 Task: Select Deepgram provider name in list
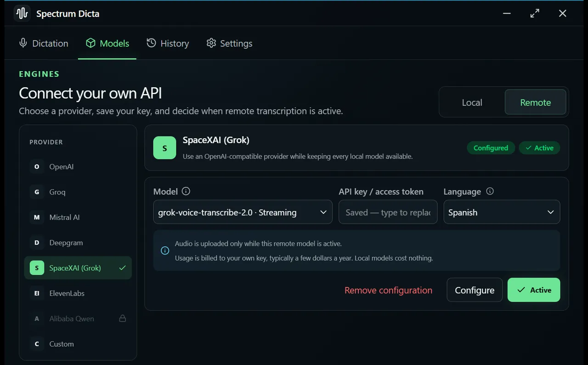66,242
